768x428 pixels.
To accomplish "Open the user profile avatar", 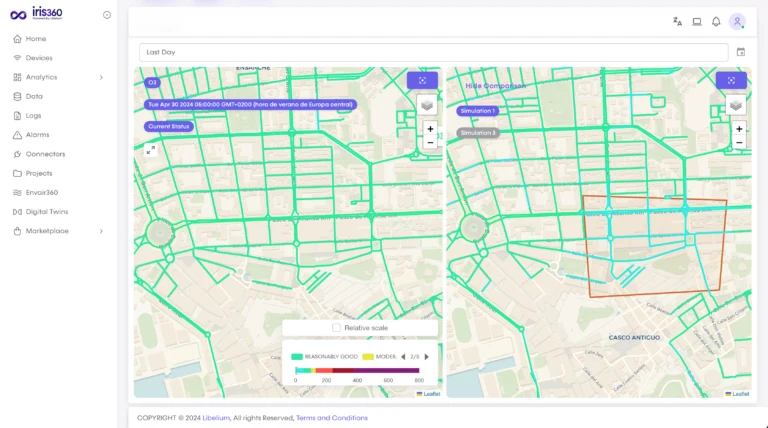I will coord(737,22).
